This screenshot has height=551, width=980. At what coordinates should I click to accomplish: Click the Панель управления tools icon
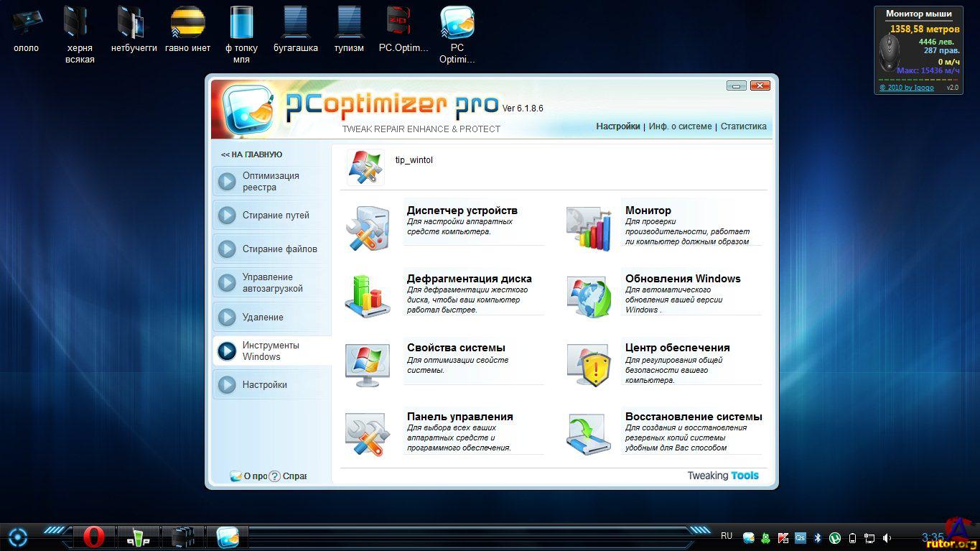click(x=368, y=433)
